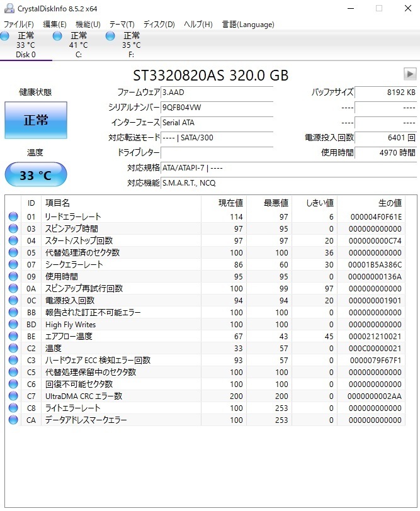Click the interface field Serial ATA
The height and width of the screenshot is (511, 420).
pyautogui.click(x=217, y=123)
